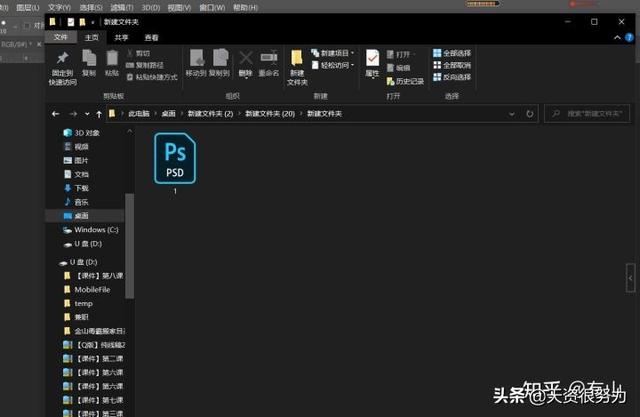
Task: Click the New Folder (新建文件夹) ribbon icon
Action: click(x=297, y=67)
